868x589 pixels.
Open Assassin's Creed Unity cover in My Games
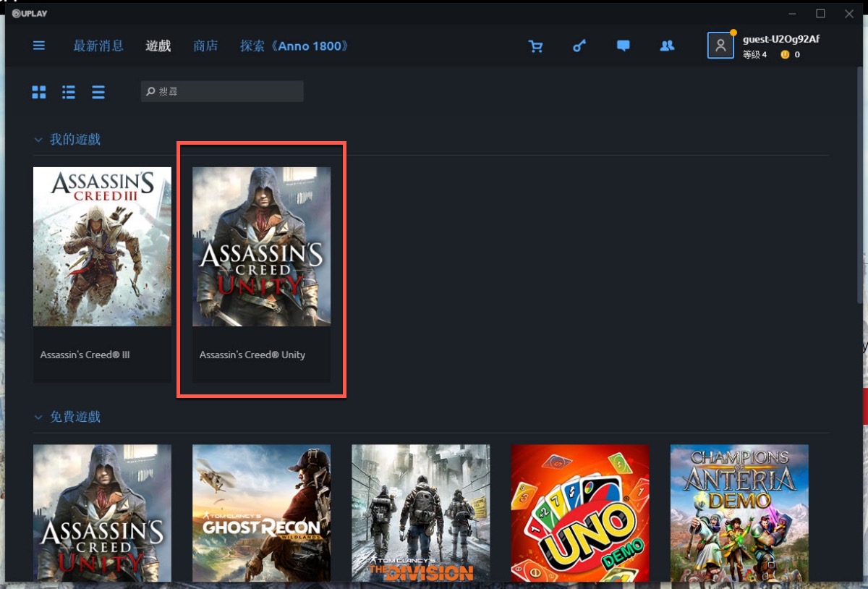261,247
